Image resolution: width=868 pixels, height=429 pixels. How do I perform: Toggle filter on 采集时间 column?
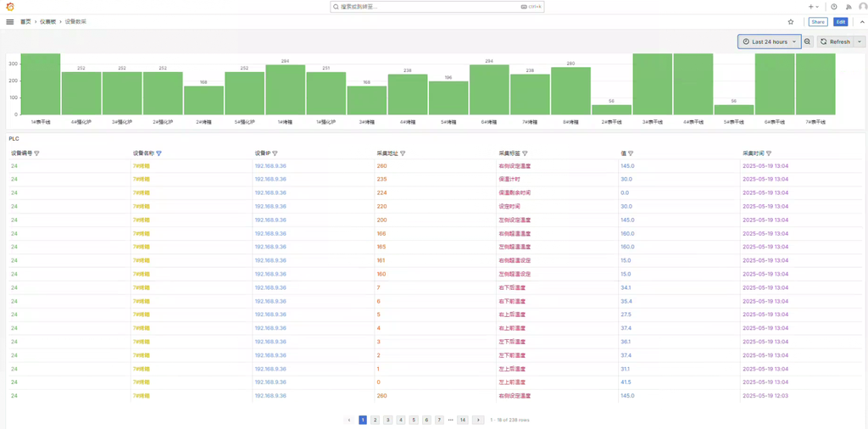(x=769, y=153)
